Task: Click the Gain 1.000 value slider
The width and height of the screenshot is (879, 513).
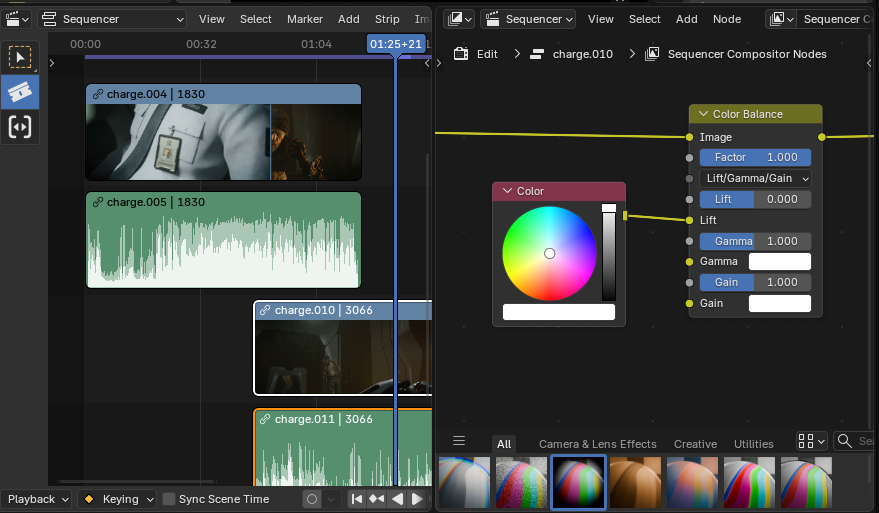Action: coord(755,282)
